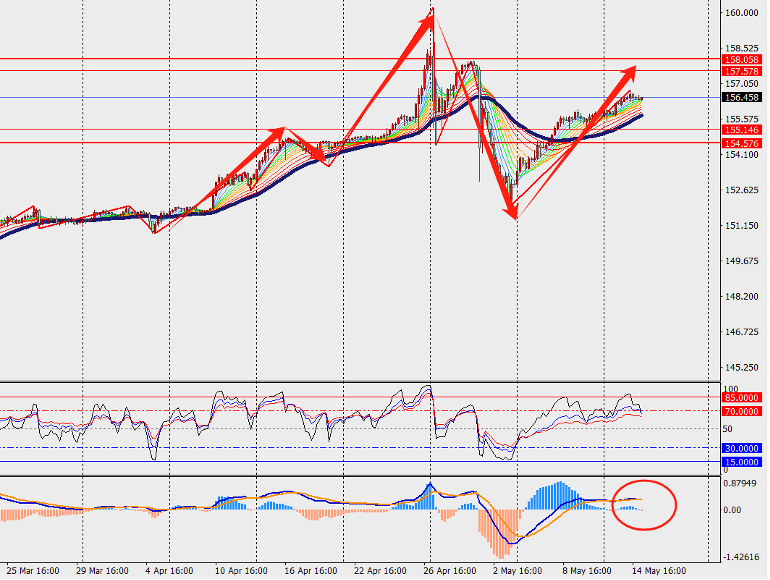Click the -1.42616 MACD scale value
Image resolution: width=770 pixels, height=580 pixels.
coord(741,556)
